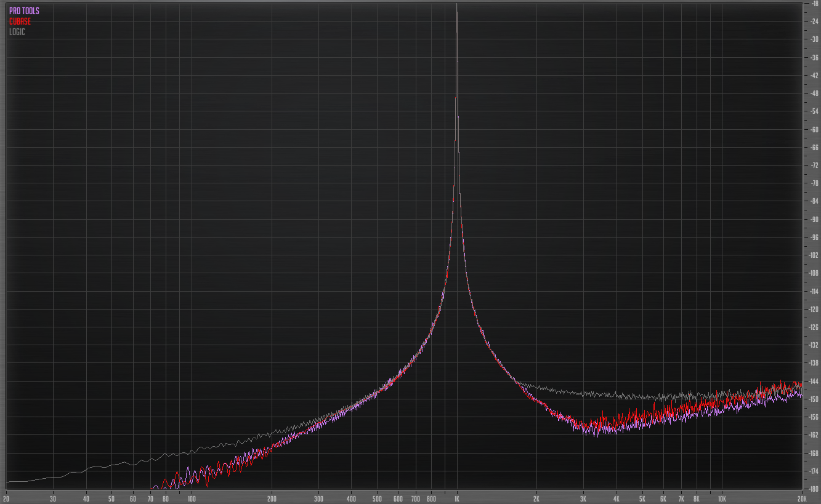This screenshot has height=504, width=821.
Task: Click the 10K frequency axis label
Action: (721, 498)
